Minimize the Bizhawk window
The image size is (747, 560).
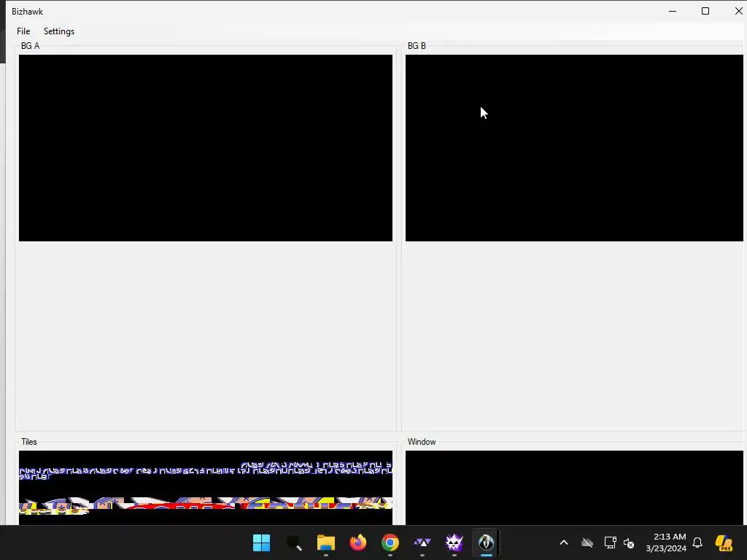click(x=673, y=11)
